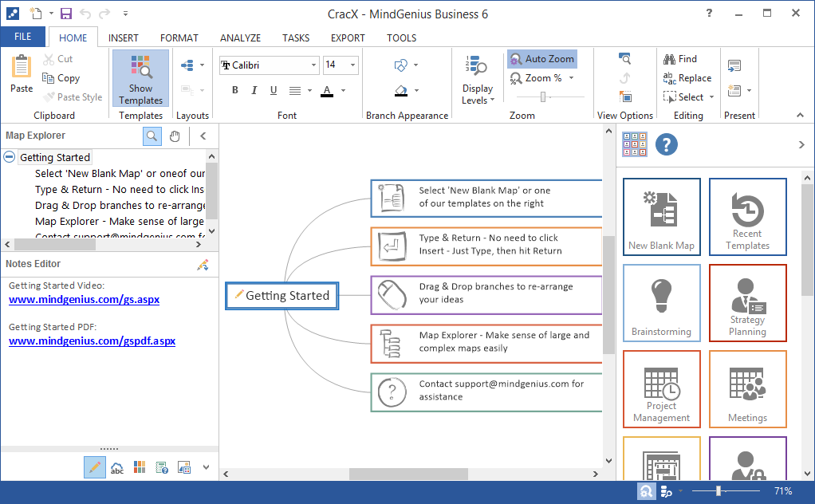This screenshot has width=815, height=504.
Task: Open the New Blank Map template
Action: pos(662,217)
